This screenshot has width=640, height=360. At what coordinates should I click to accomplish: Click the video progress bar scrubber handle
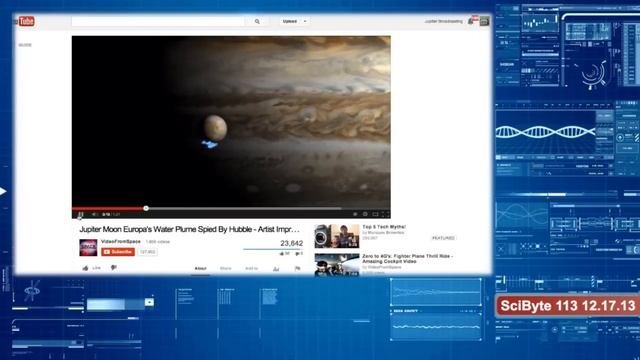146,208
